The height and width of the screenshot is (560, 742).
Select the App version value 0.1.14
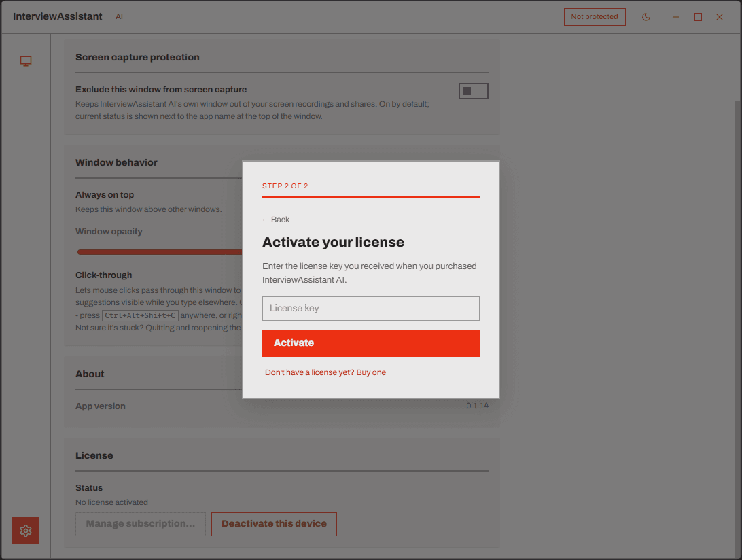tap(477, 406)
